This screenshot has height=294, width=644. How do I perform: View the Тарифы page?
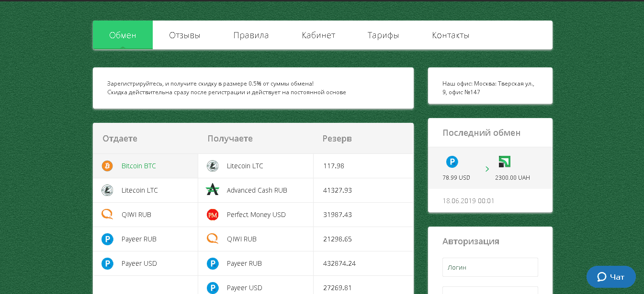(383, 35)
